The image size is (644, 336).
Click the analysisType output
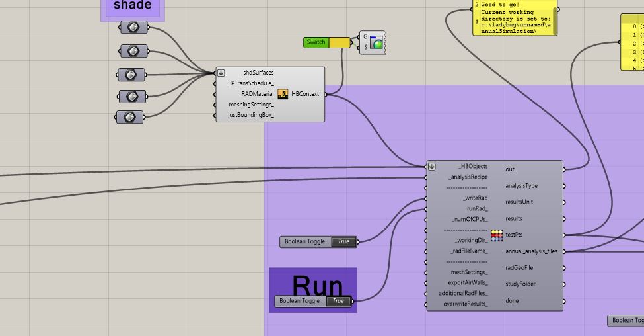click(522, 186)
